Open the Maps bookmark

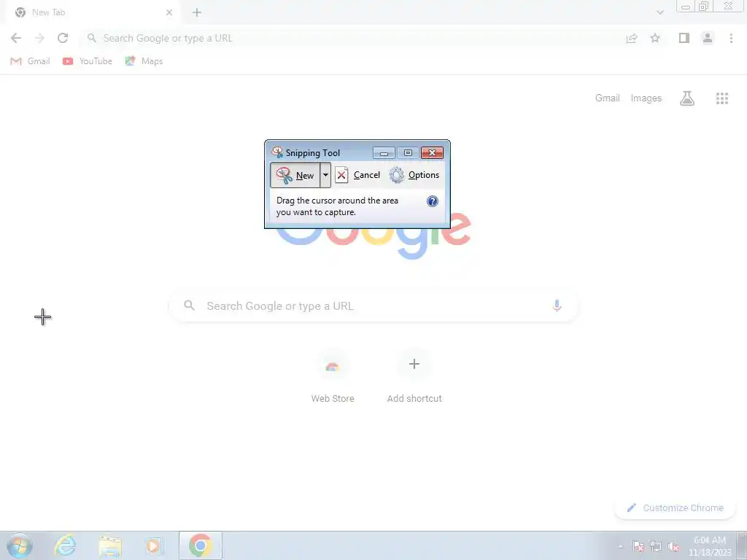(x=144, y=61)
